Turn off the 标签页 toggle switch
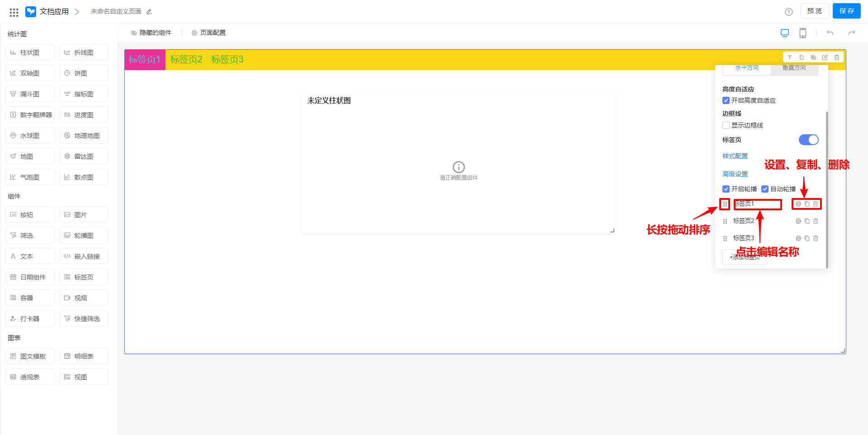The height and width of the screenshot is (435, 868). tap(808, 140)
